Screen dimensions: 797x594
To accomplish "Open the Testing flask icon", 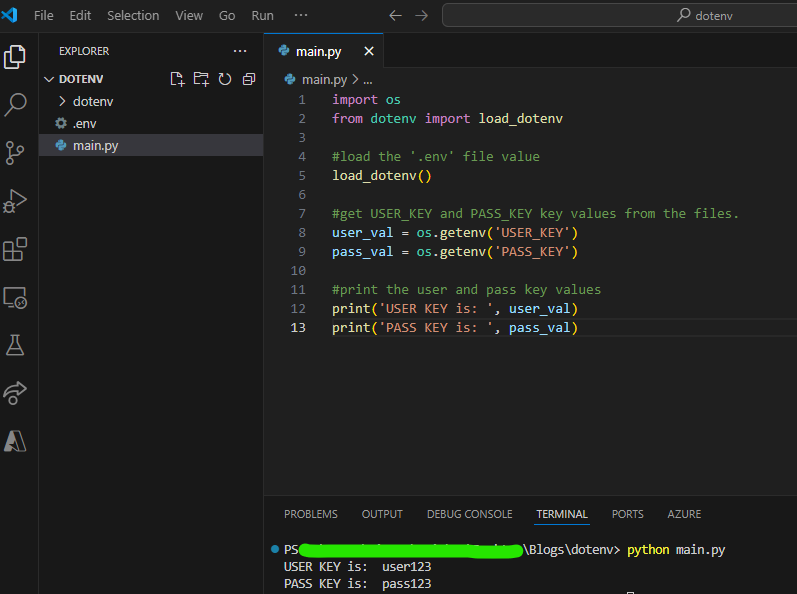I will coord(15,345).
